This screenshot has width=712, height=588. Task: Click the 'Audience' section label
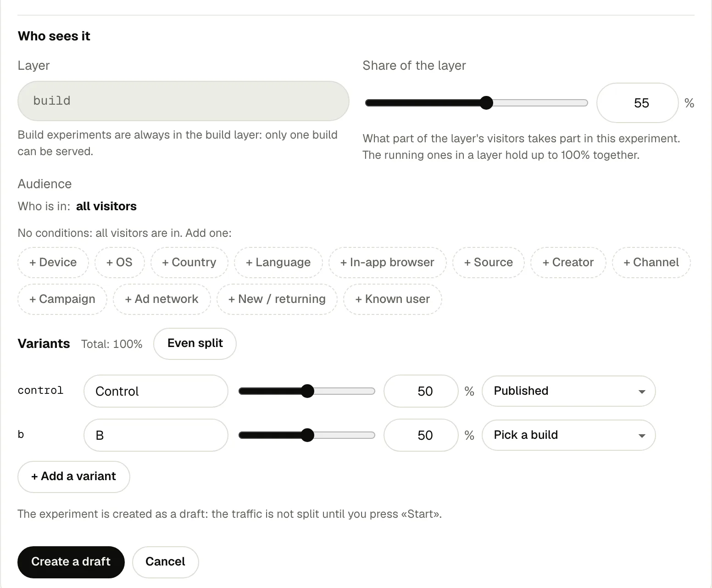coord(44,184)
